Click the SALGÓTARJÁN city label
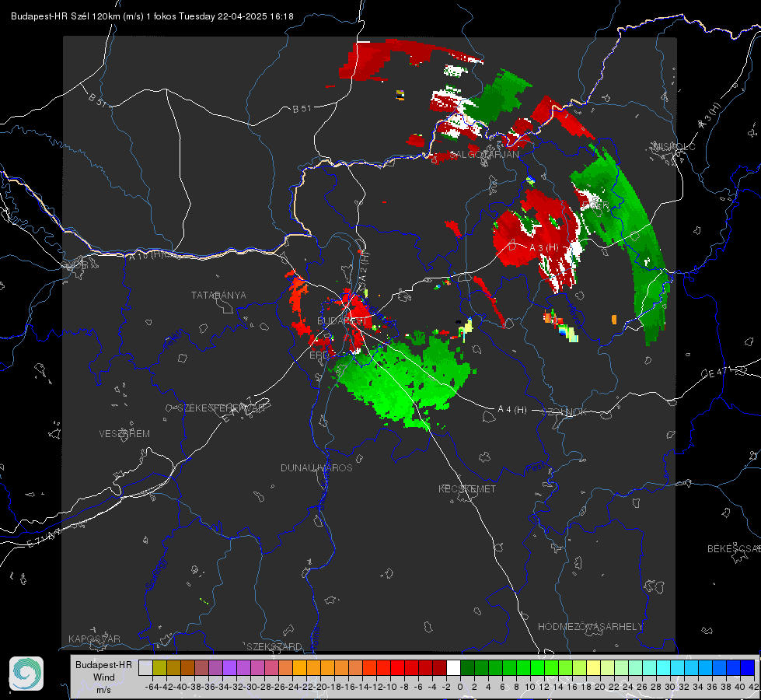Screen dimensions: 761x700 [x=483, y=154]
